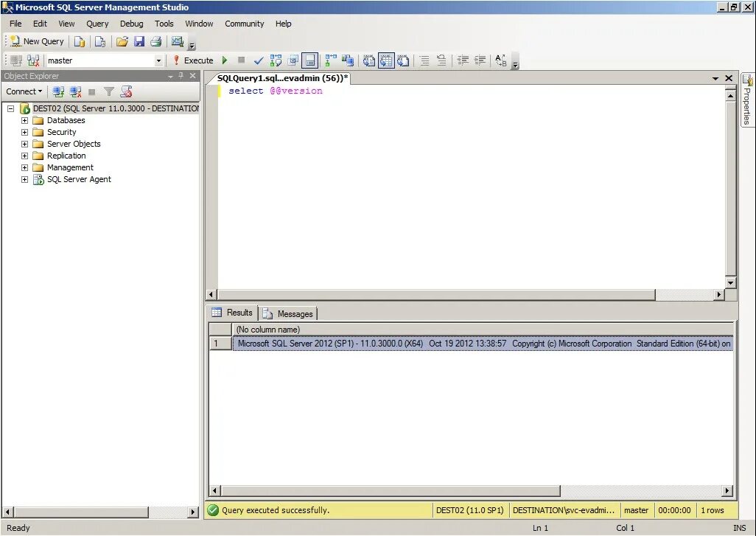Click the (No column name) header
756x536 pixels.
483,330
